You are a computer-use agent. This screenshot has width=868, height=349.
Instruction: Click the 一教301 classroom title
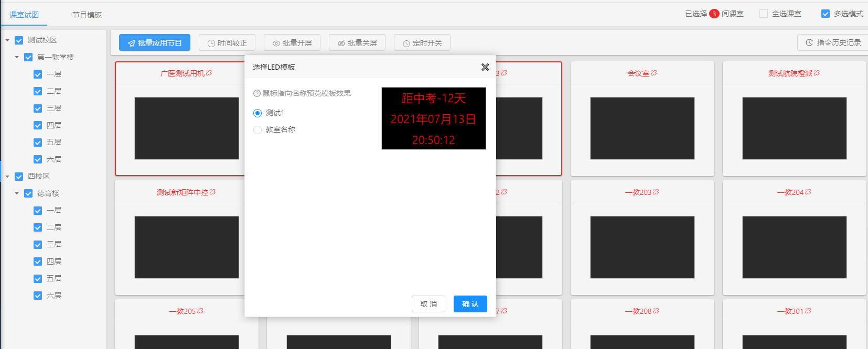point(790,311)
